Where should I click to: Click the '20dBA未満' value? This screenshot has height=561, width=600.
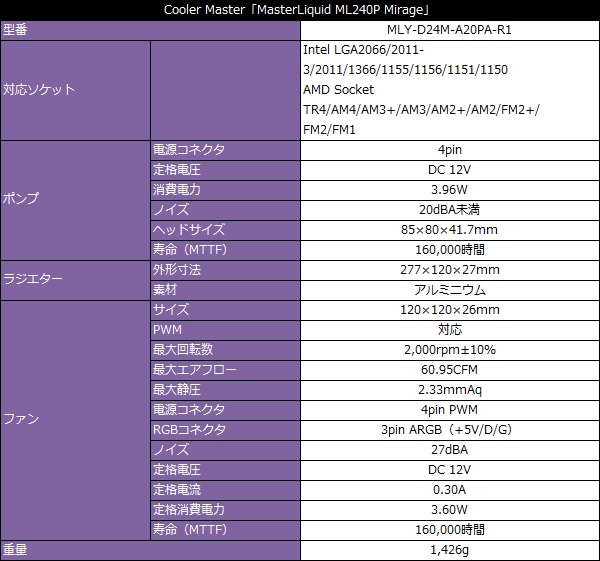point(449,210)
